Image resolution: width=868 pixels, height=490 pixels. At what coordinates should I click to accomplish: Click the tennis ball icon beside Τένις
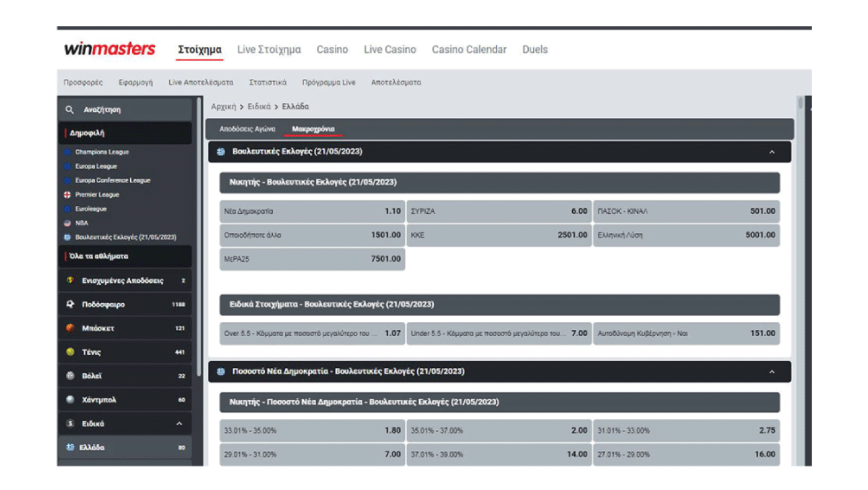(70, 352)
